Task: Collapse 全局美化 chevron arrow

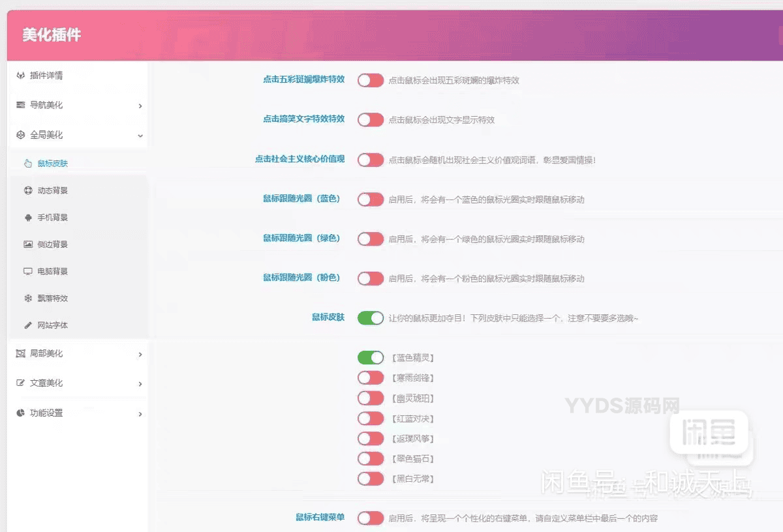Action: 140,136
